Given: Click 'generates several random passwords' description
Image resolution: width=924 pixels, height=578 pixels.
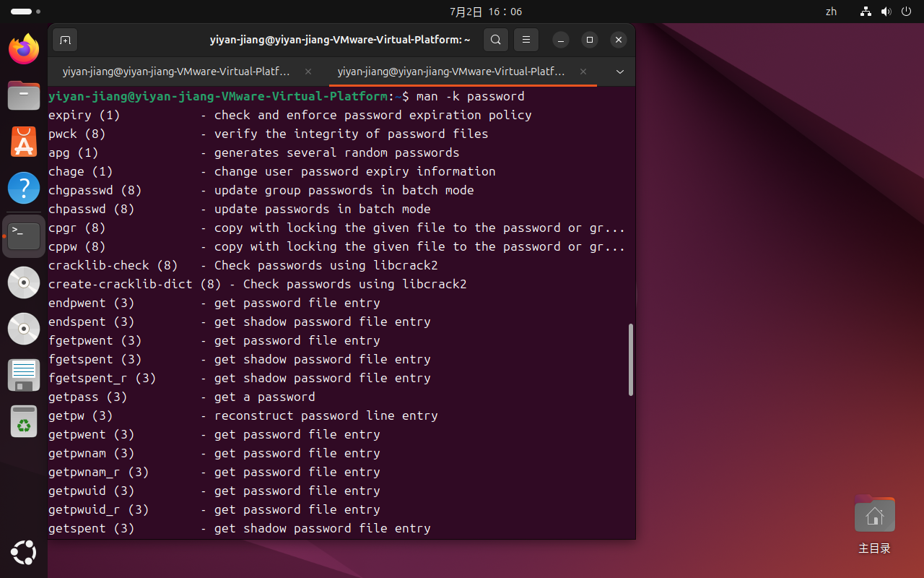Looking at the screenshot, I should click(337, 152).
